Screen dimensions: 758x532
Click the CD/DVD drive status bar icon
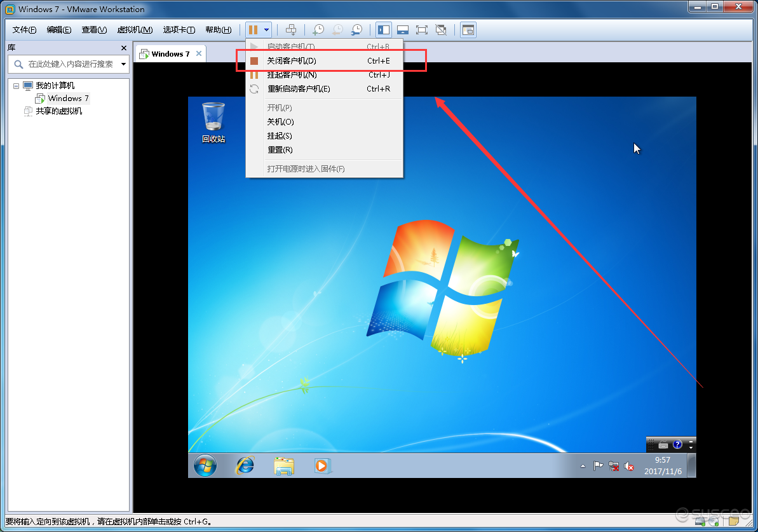[x=714, y=521]
